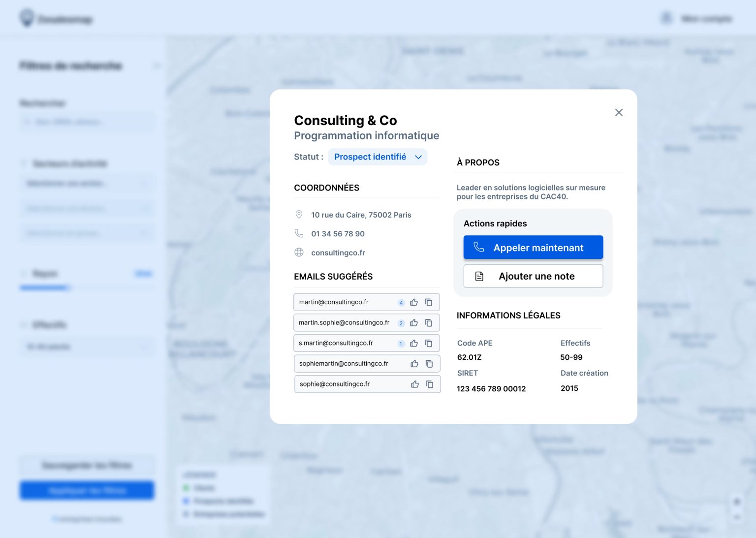Copy the martin.sophie@consultingco.fr email

click(x=429, y=323)
